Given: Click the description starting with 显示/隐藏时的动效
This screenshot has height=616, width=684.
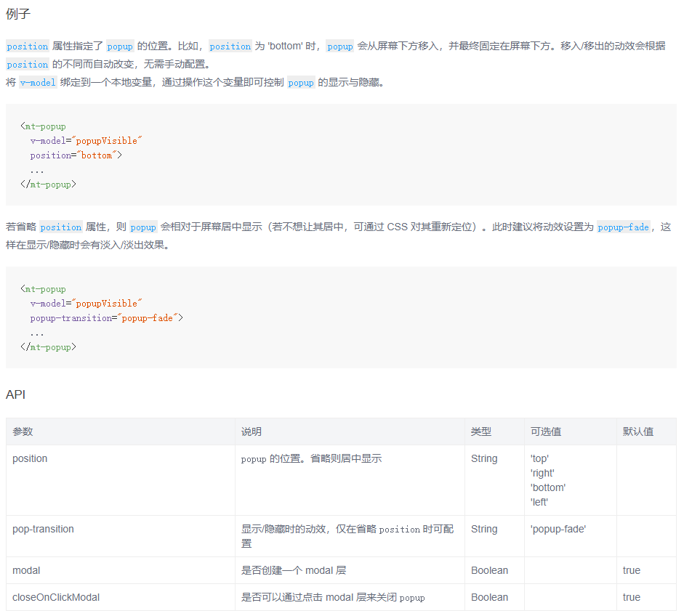Looking at the screenshot, I should point(347,536).
